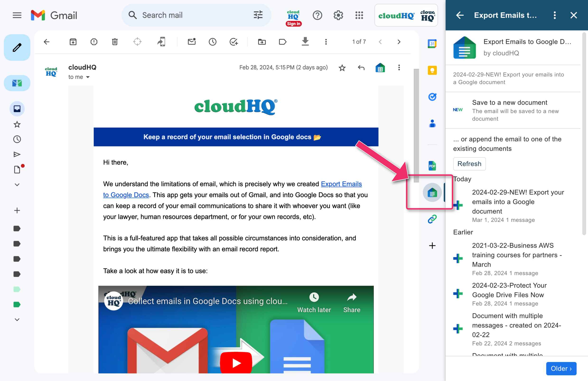
Task: Go to next email arrow
Action: tap(399, 42)
